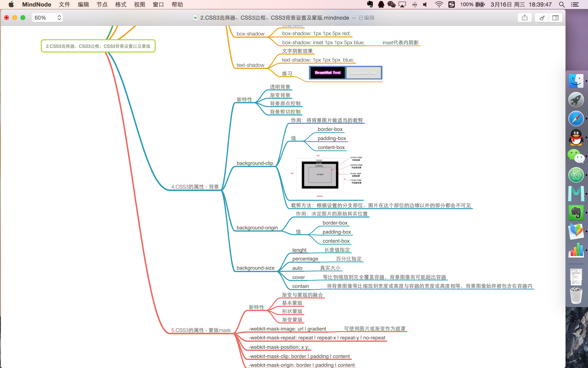Open Launchpad rocket in Dock

point(576,100)
